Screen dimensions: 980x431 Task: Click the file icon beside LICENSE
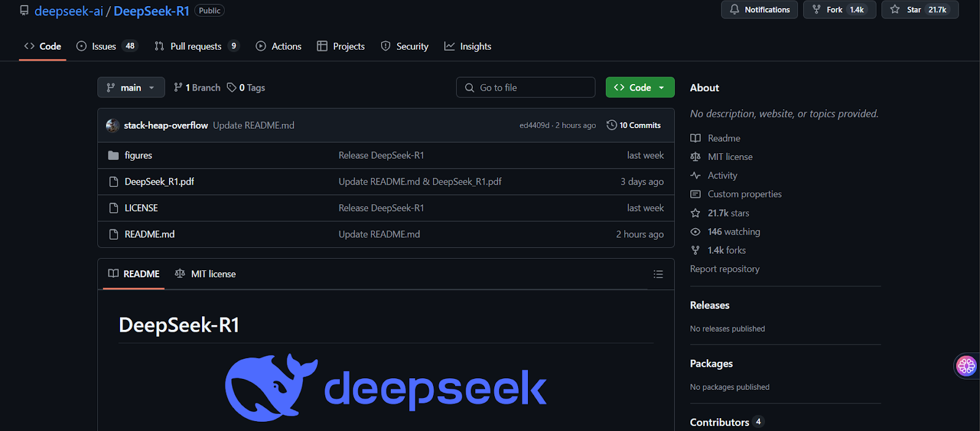coord(113,208)
